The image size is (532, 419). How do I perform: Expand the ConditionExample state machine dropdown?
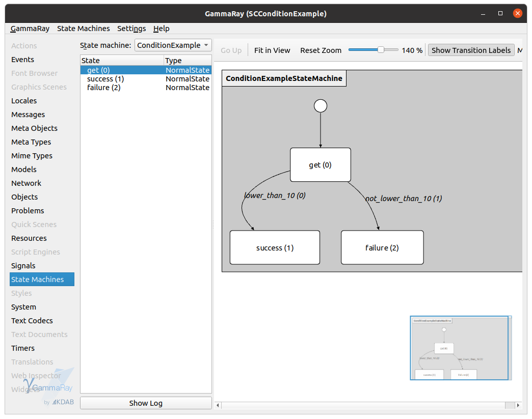[173, 45]
